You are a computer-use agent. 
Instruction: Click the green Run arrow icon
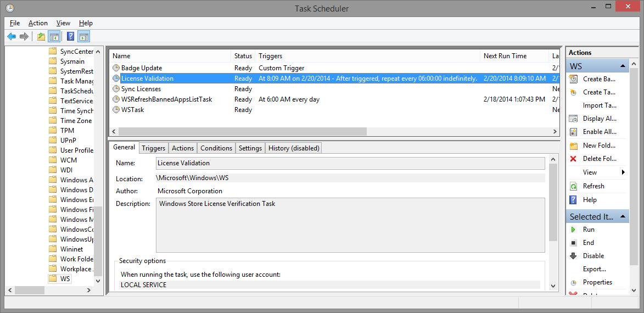pos(573,230)
